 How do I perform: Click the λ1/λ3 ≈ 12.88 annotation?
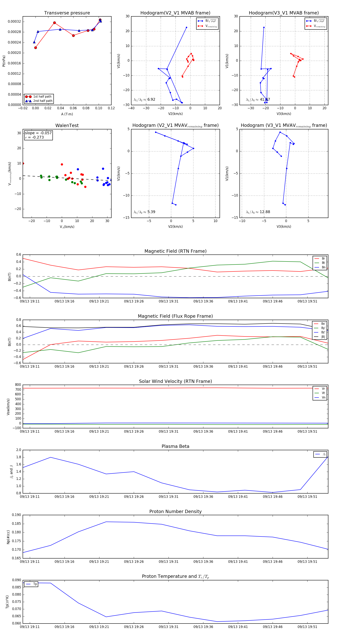pos(258,212)
